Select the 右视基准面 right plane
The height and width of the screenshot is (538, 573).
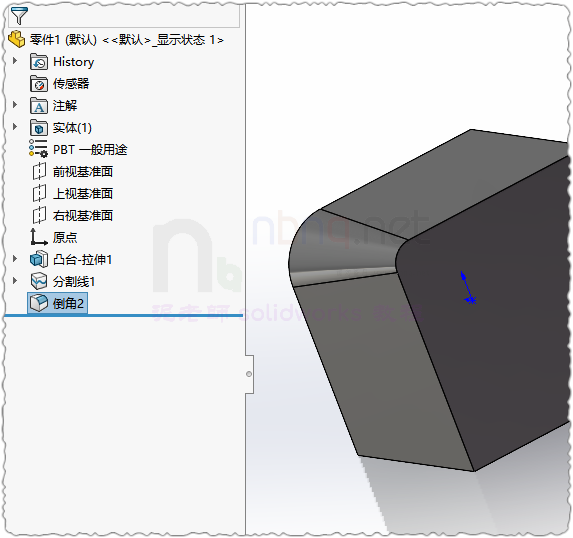coord(73,215)
